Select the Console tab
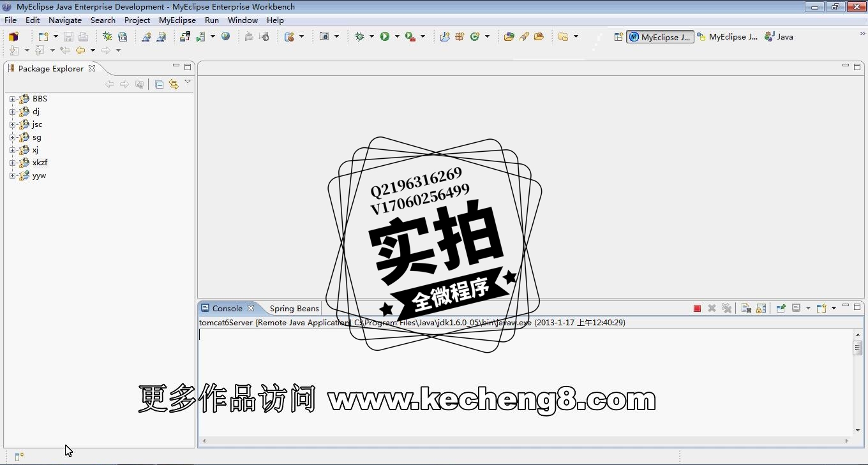868x465 pixels. [227, 308]
